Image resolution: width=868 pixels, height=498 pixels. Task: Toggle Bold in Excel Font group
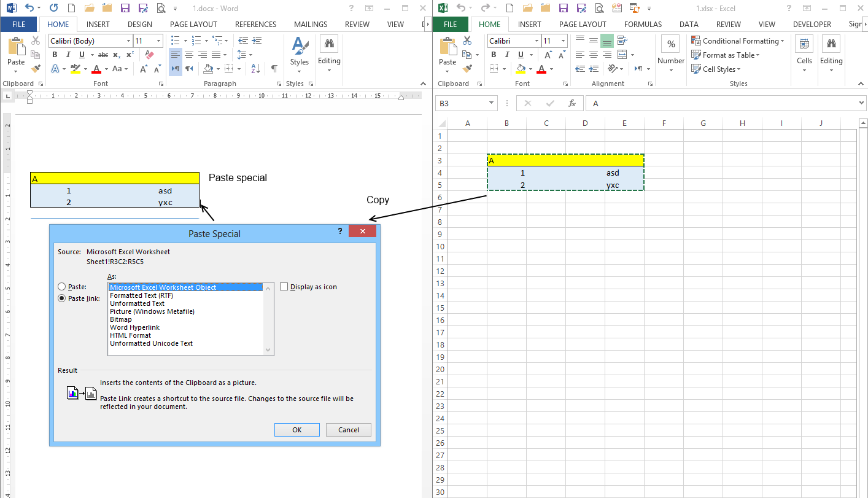point(494,55)
